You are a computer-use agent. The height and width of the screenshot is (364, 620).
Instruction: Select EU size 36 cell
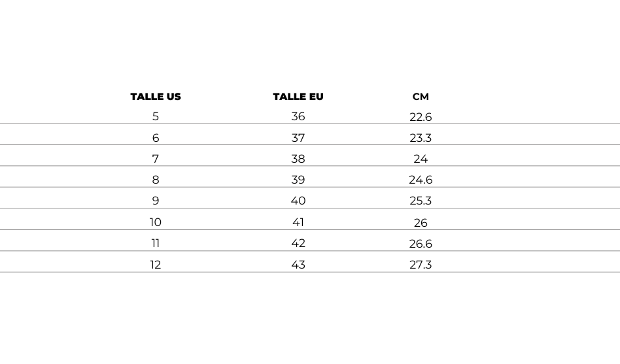(298, 116)
